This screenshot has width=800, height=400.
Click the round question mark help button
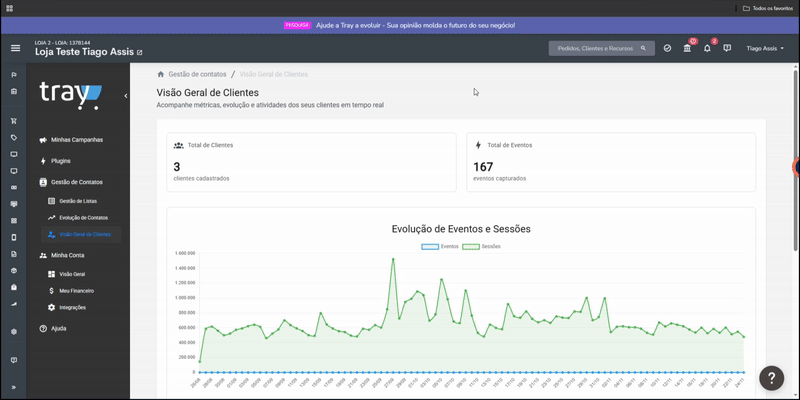771,378
